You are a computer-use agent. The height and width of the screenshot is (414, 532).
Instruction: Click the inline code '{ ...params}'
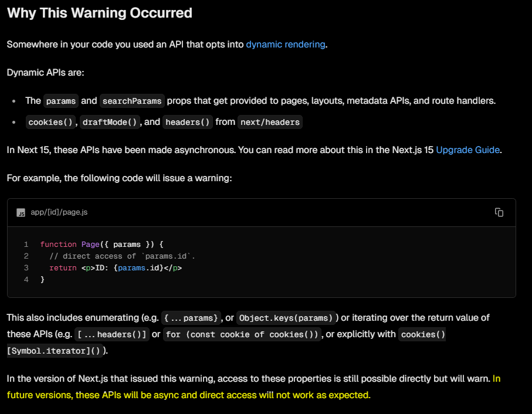[x=191, y=318]
